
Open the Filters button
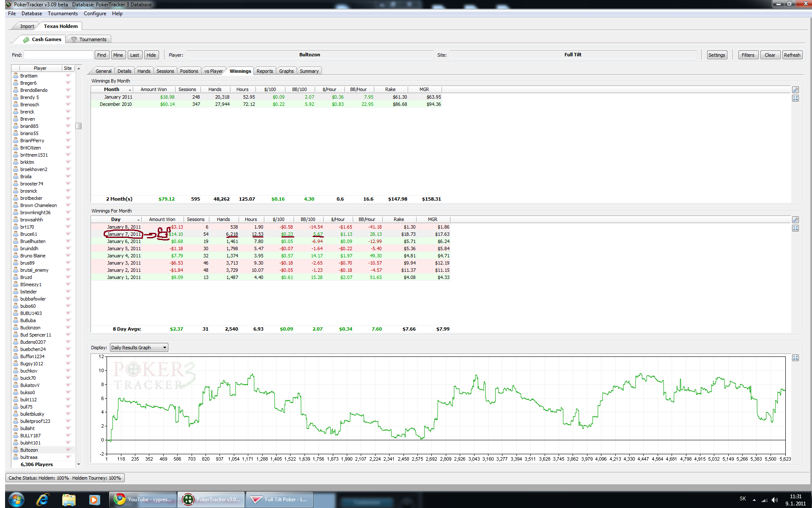tap(748, 55)
